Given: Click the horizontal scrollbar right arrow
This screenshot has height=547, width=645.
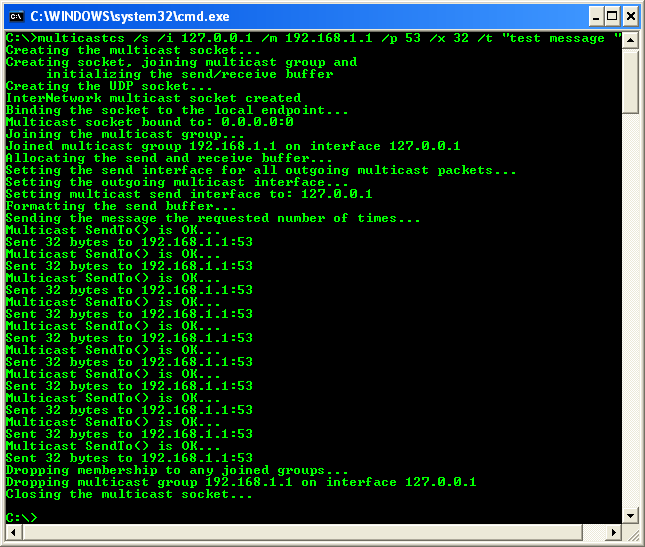Looking at the screenshot, I should [614, 532].
